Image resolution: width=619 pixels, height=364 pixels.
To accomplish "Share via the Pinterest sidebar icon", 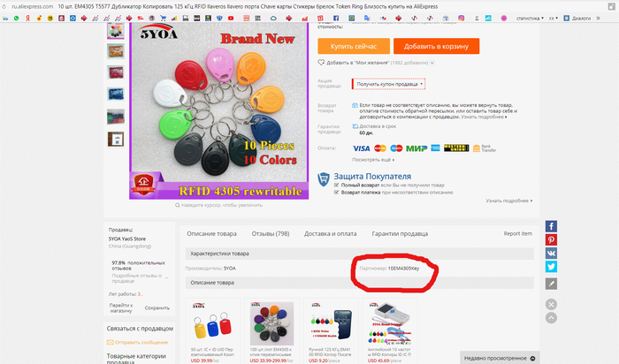I will (551, 240).
